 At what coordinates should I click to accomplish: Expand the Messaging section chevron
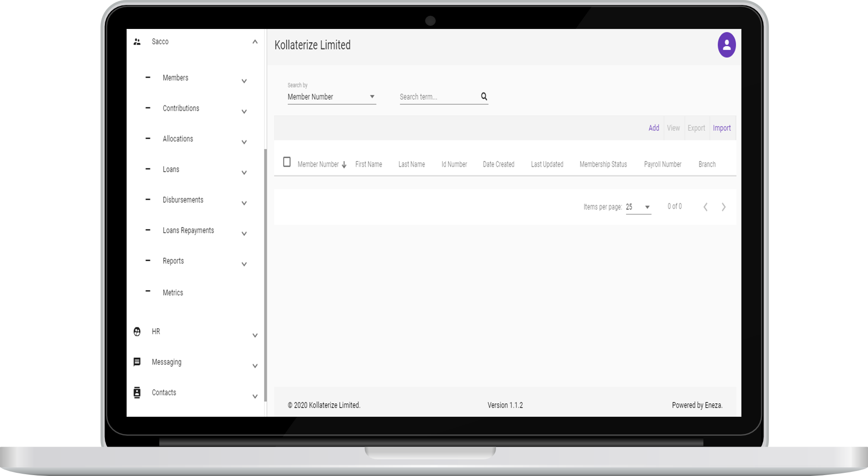(x=255, y=366)
